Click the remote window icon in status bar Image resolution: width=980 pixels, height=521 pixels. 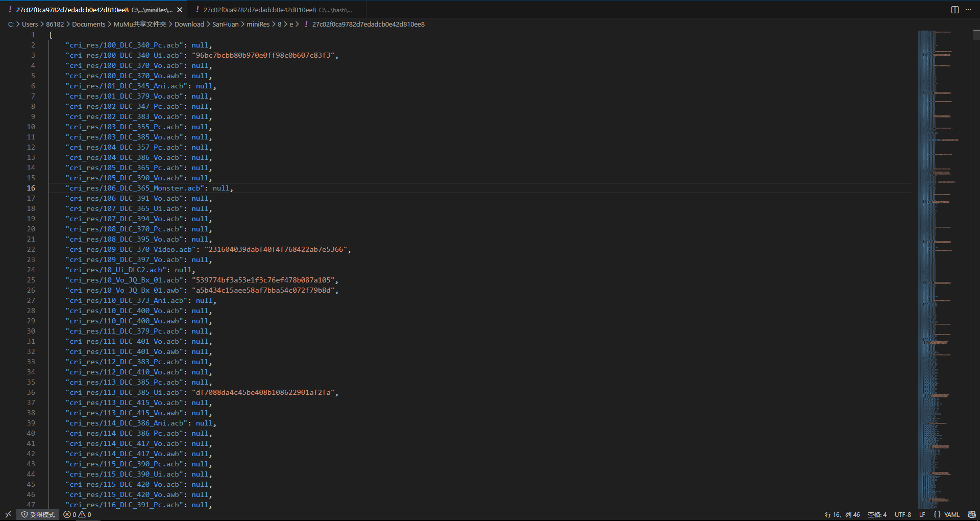[x=8, y=514]
